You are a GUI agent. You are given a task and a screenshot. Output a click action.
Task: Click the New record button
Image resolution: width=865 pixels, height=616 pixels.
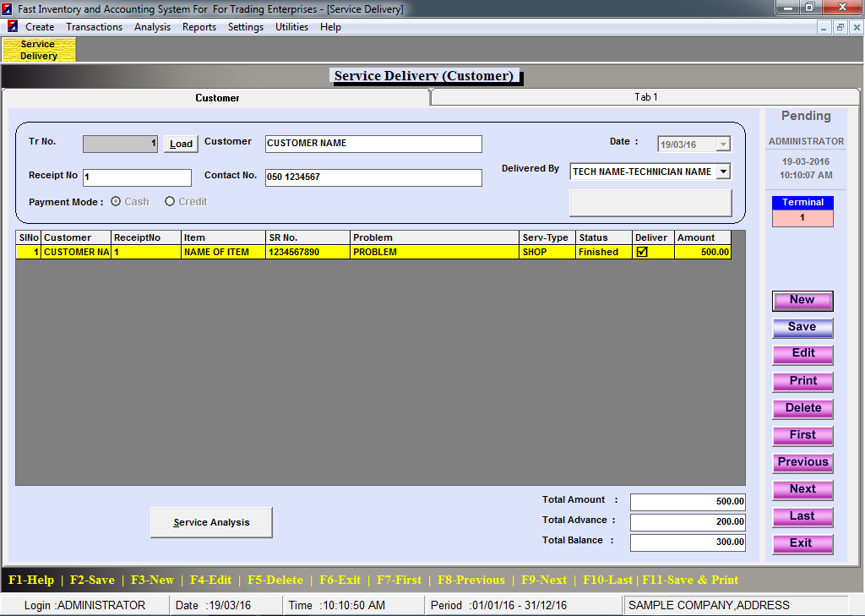[802, 300]
